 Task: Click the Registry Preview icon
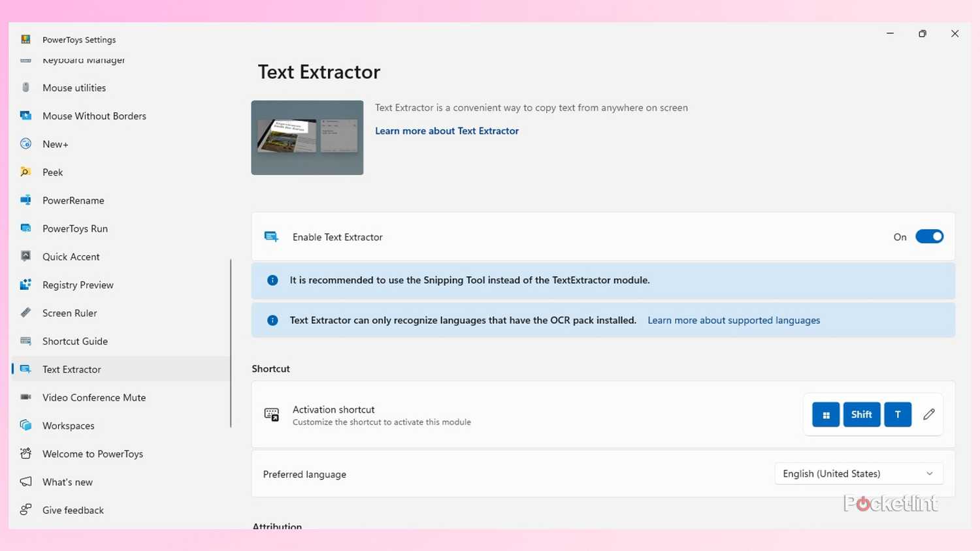pyautogui.click(x=25, y=285)
